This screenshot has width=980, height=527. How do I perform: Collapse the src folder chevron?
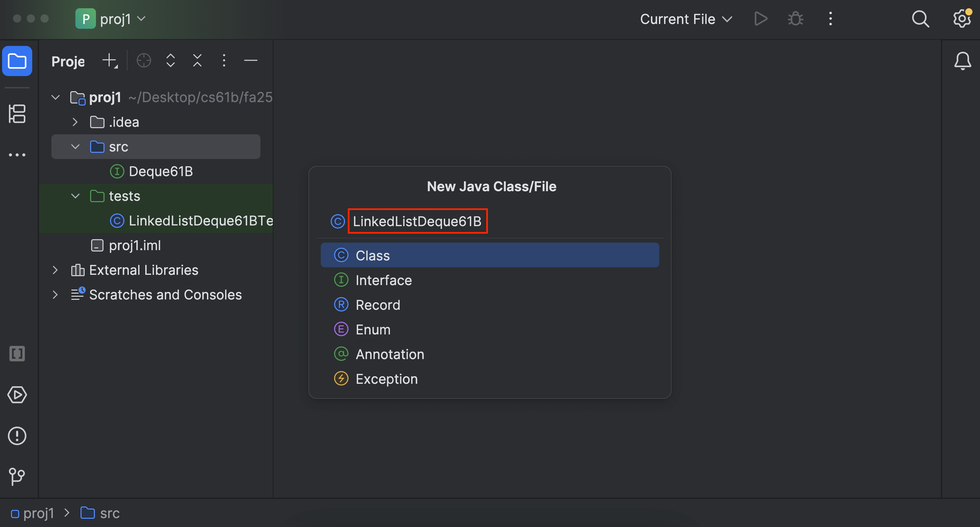[75, 147]
